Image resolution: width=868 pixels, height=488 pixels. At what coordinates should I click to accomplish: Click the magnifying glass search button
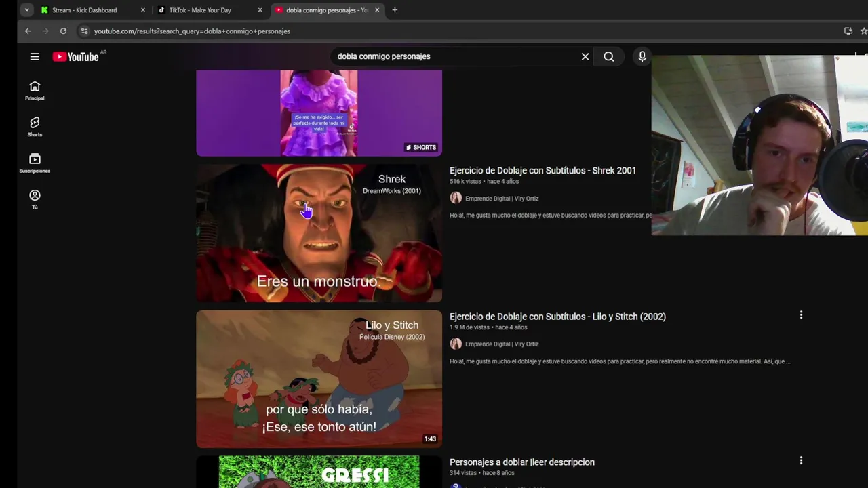609,57
